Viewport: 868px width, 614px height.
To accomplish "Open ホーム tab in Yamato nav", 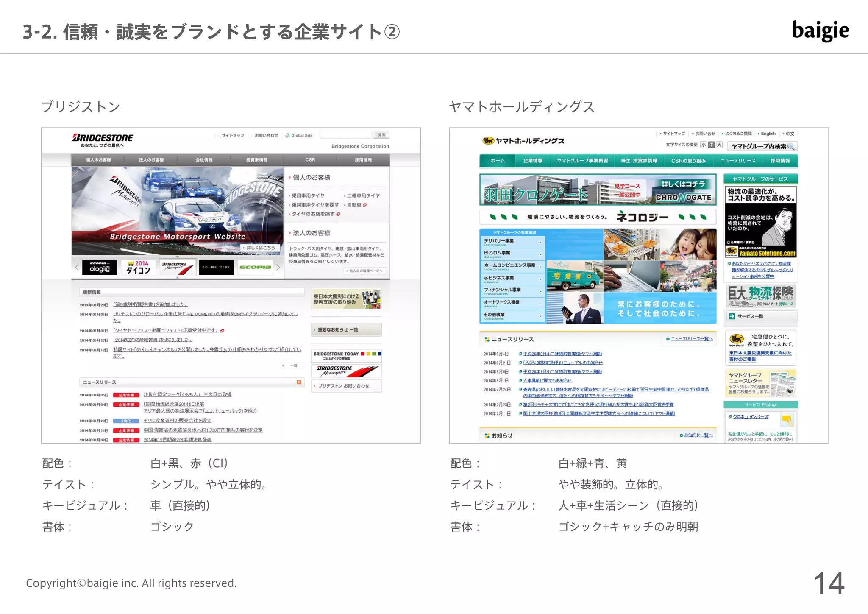I will (498, 161).
